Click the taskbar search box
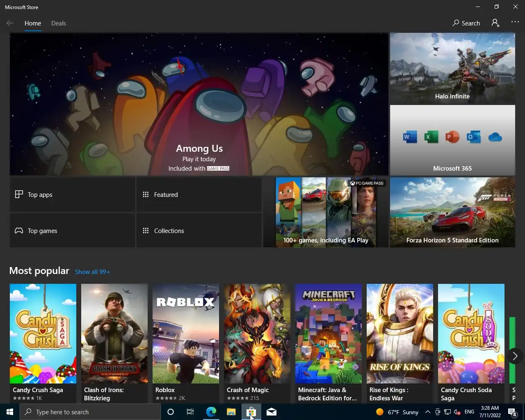Image resolution: width=525 pixels, height=420 pixels. (x=90, y=412)
